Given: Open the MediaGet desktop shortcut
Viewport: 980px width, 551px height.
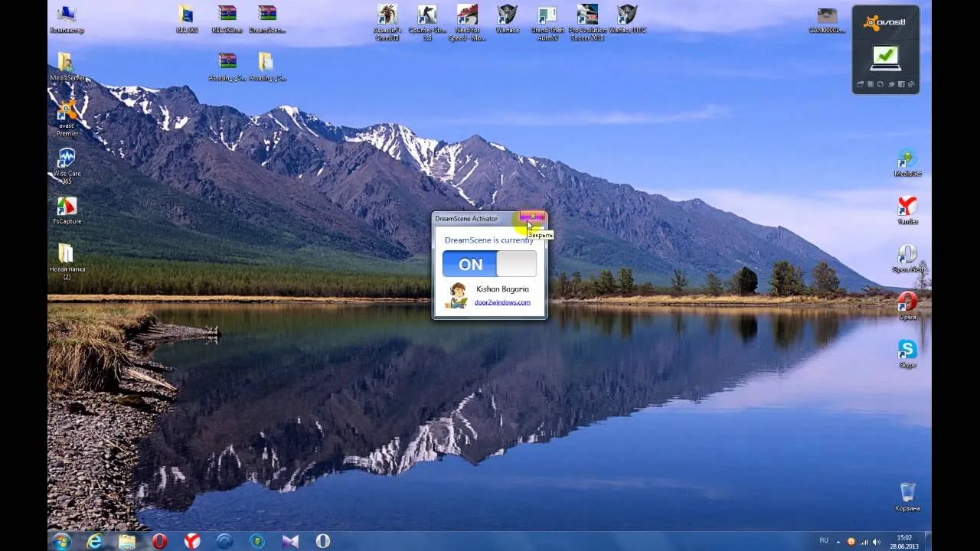Looking at the screenshot, I should pos(907,163).
